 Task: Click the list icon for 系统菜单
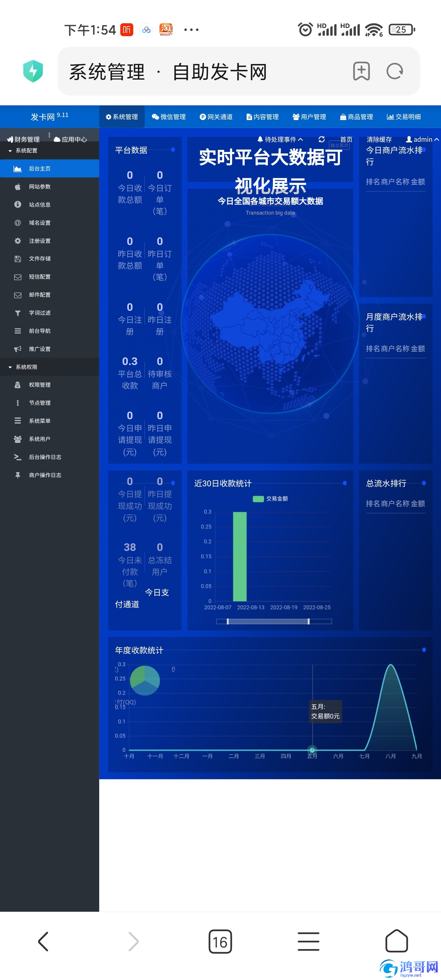[17, 421]
